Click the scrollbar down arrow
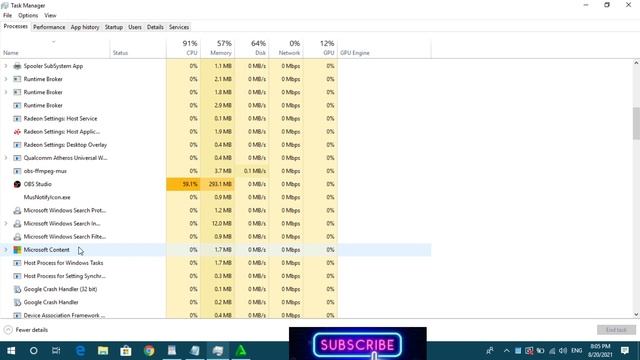The height and width of the screenshot is (360, 640). (636, 315)
